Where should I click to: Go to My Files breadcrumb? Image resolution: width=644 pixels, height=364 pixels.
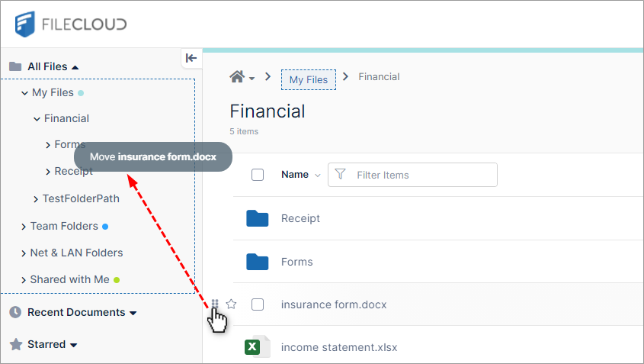tap(308, 79)
